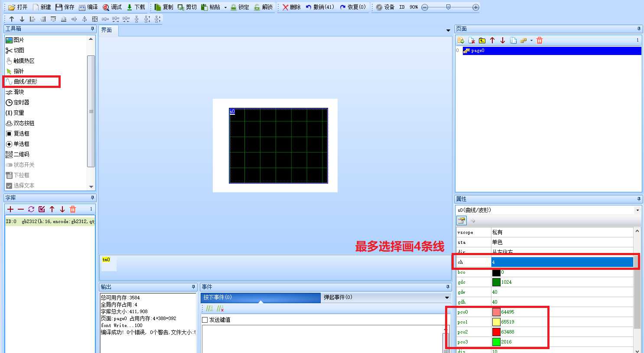This screenshot has height=353, width=644.
Task: Copy the selected component with 复制
Action: [x=164, y=7]
